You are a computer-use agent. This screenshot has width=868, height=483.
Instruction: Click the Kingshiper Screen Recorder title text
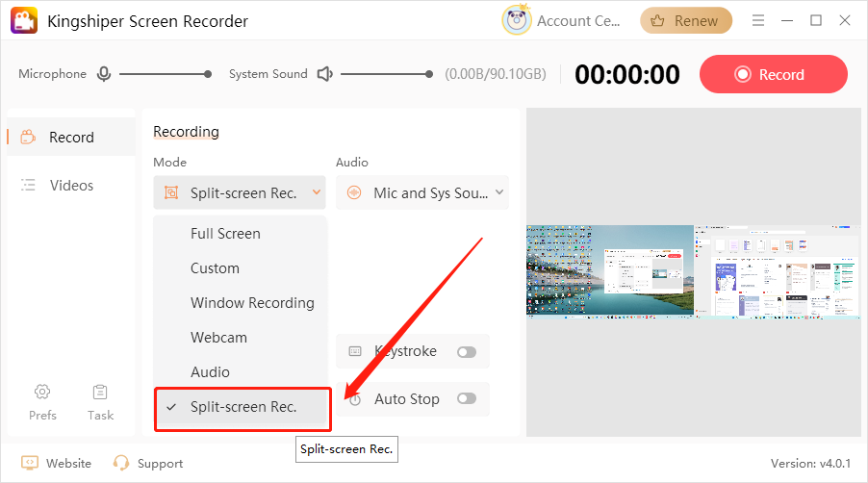click(x=148, y=21)
